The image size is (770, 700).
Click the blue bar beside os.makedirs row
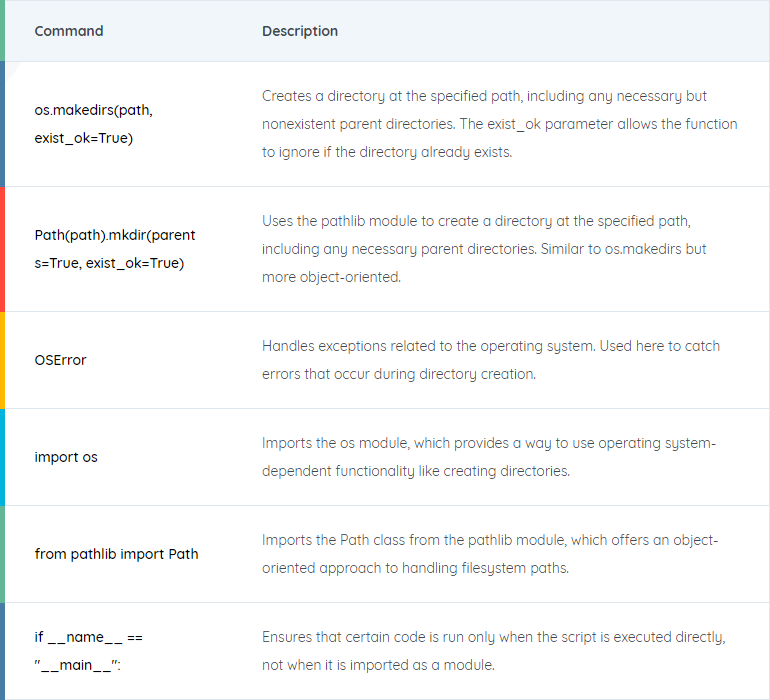click(2, 124)
